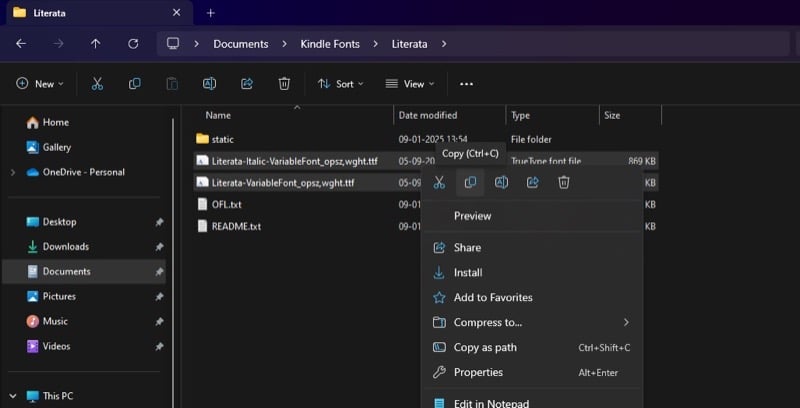Expand the OneDrive - Personal tree node
The width and height of the screenshot is (800, 408).
12,172
